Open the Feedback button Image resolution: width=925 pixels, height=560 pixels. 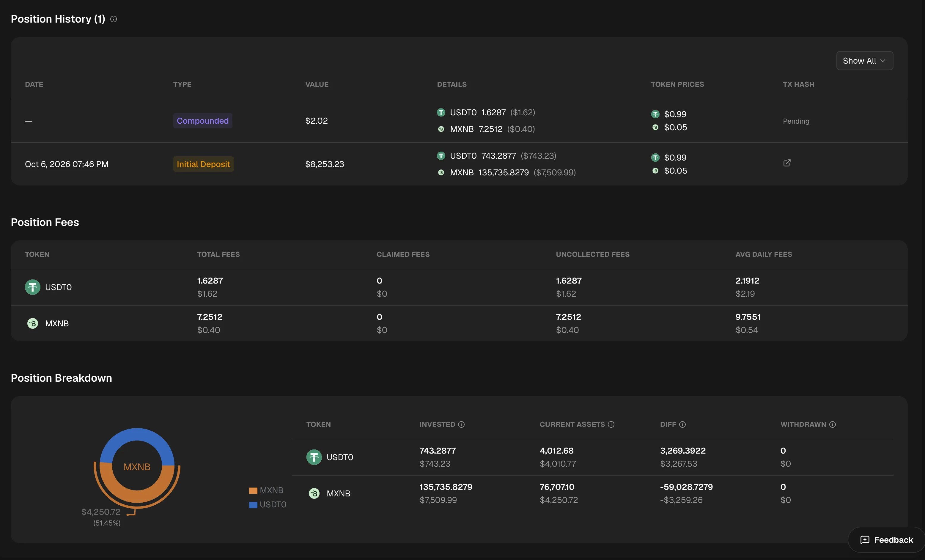[886, 540]
